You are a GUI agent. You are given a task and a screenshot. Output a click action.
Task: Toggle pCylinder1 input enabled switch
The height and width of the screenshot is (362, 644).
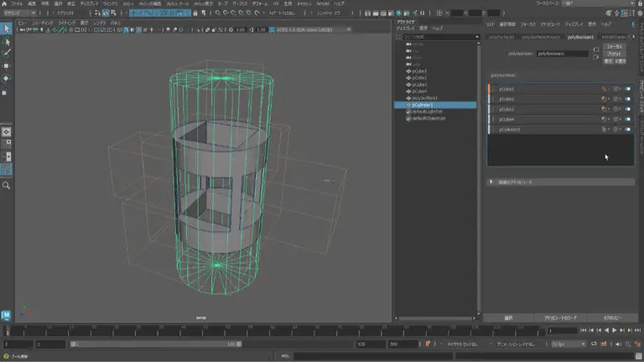coord(627,129)
